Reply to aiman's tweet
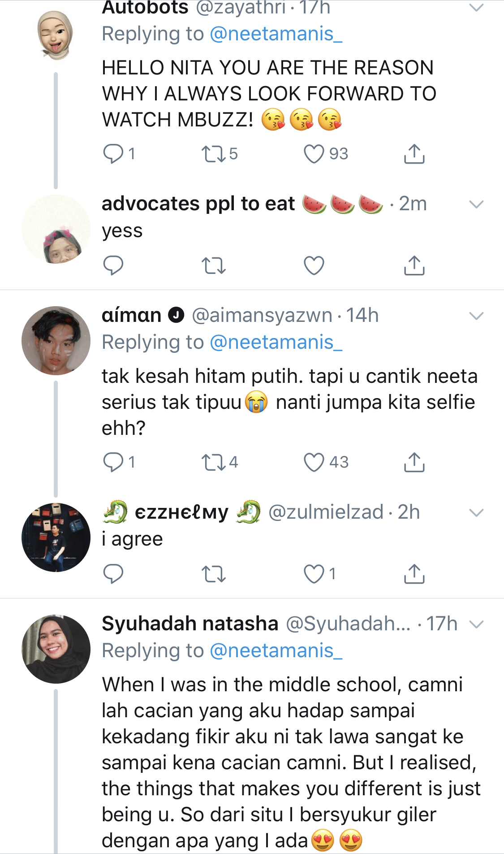This screenshot has width=504, height=854. [113, 462]
